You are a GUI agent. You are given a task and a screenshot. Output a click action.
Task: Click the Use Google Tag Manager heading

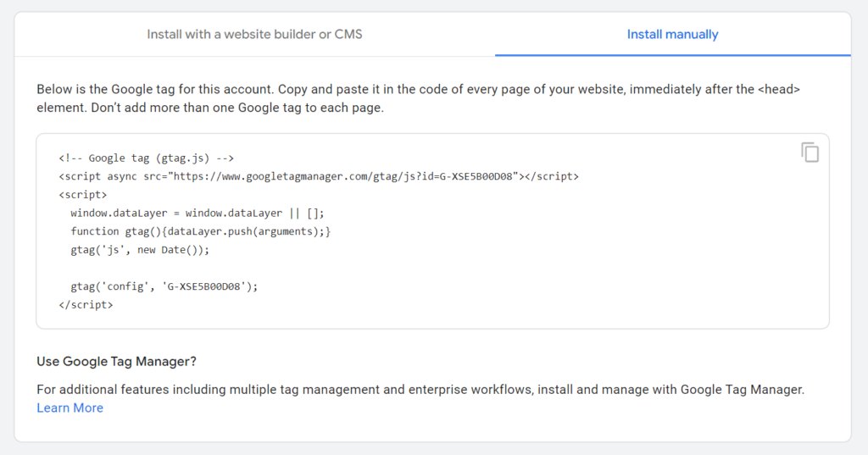(x=116, y=362)
